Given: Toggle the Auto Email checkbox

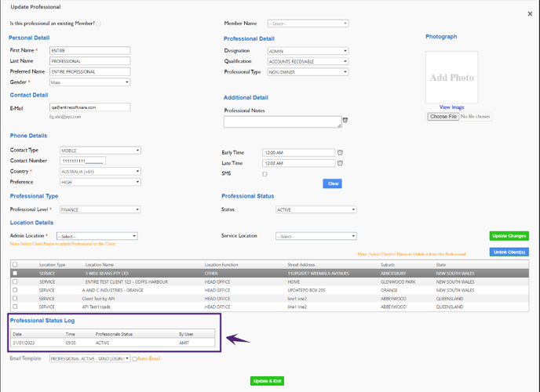Looking at the screenshot, I should tap(135, 358).
